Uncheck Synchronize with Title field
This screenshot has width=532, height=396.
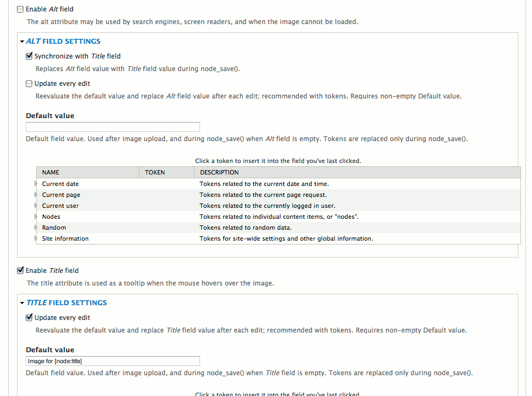(x=29, y=56)
